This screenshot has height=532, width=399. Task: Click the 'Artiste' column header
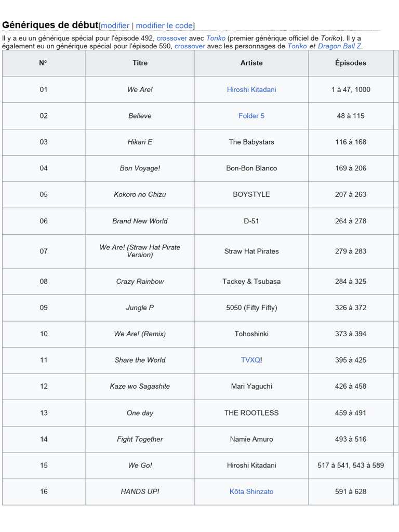(251, 63)
